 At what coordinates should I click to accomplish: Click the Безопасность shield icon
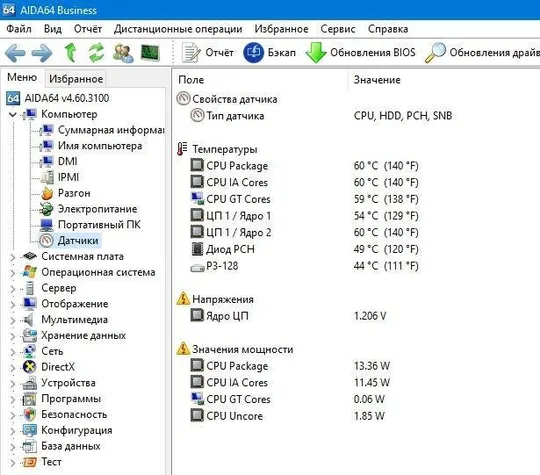30,415
